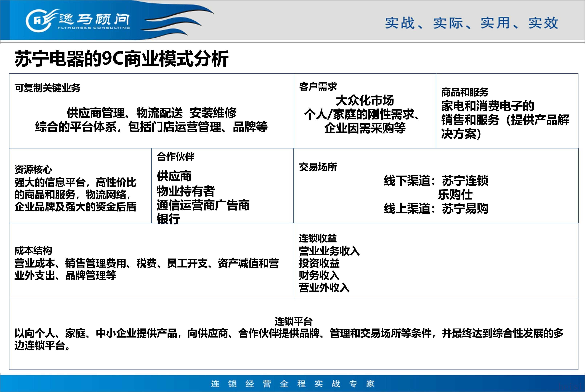Select the heading 商品和服务
Viewport: 585px width, 392px height.
click(x=465, y=92)
